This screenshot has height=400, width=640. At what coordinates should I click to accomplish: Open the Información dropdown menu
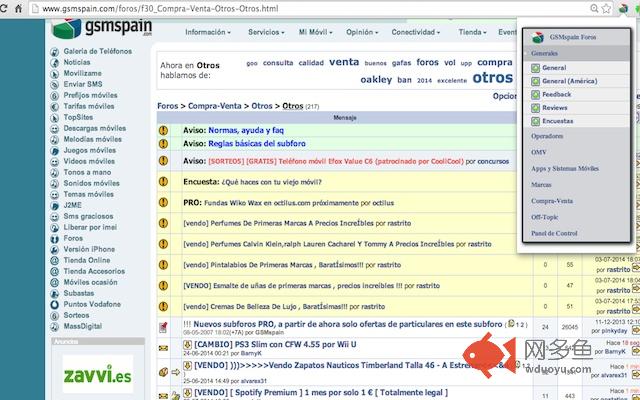coord(208,32)
